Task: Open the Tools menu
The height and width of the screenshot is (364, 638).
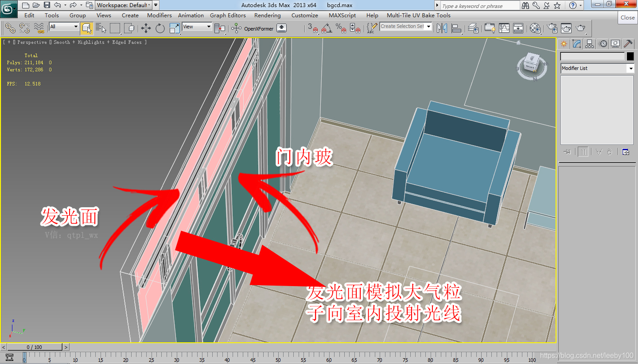Action: (52, 15)
